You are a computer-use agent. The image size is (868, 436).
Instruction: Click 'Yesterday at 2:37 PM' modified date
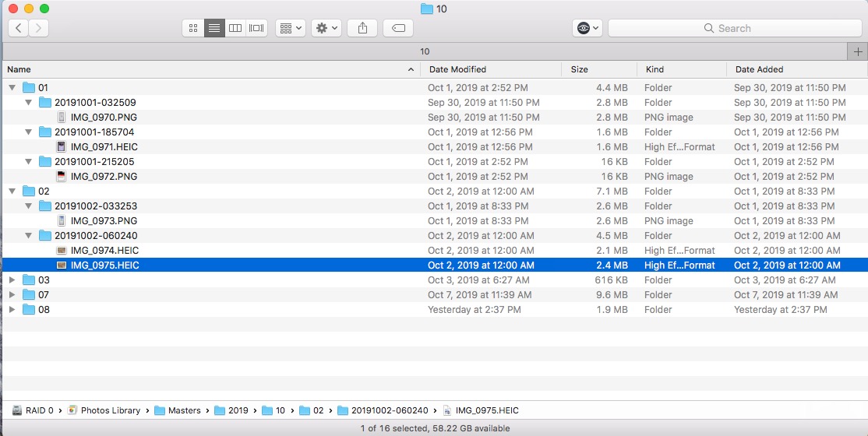[475, 310]
